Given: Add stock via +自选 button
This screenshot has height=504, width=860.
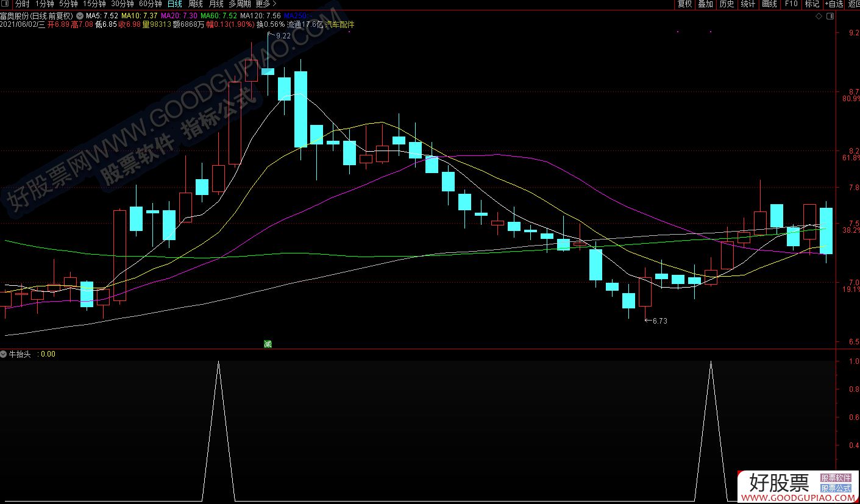Looking at the screenshot, I should (833, 4).
